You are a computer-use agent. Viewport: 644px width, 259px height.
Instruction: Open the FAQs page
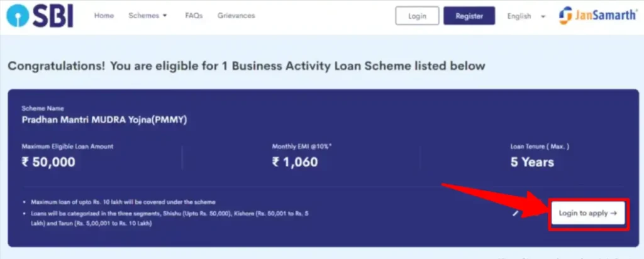pyautogui.click(x=194, y=16)
